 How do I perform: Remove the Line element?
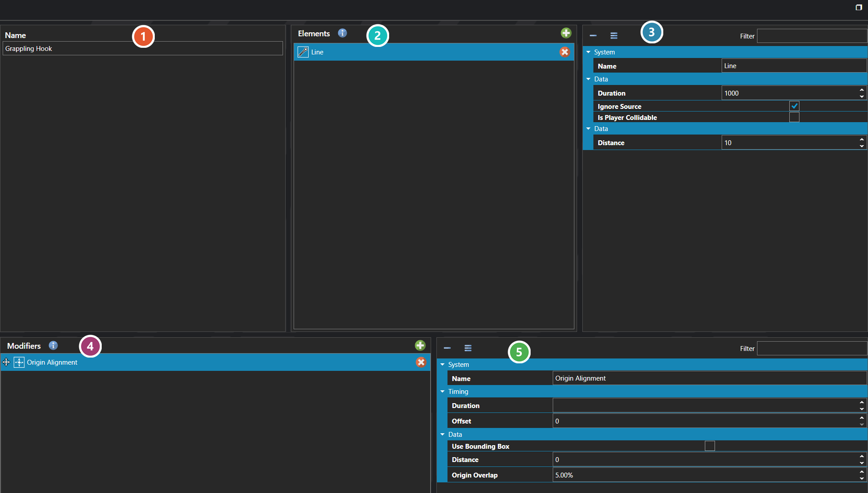pos(565,52)
